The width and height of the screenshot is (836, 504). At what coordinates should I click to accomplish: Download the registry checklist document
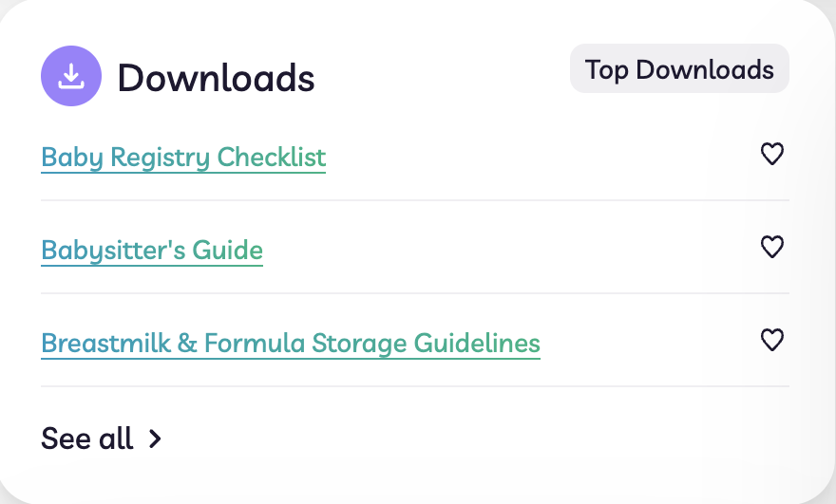(x=183, y=159)
